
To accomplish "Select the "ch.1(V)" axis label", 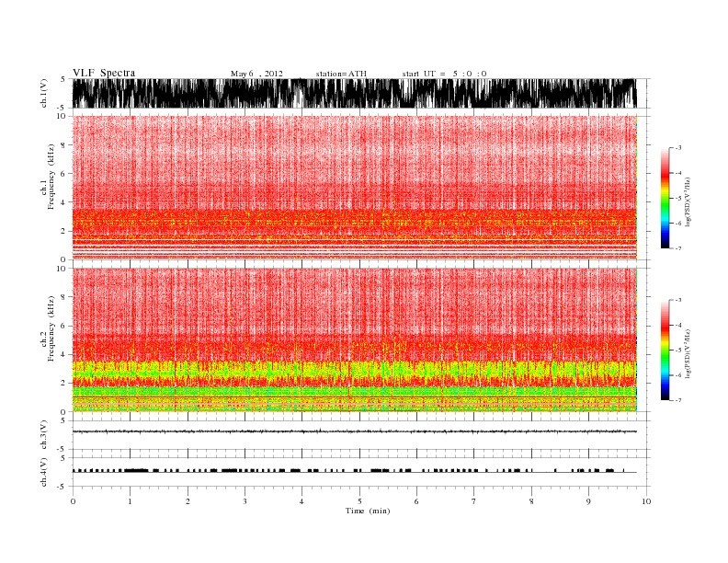I will 44,93.
